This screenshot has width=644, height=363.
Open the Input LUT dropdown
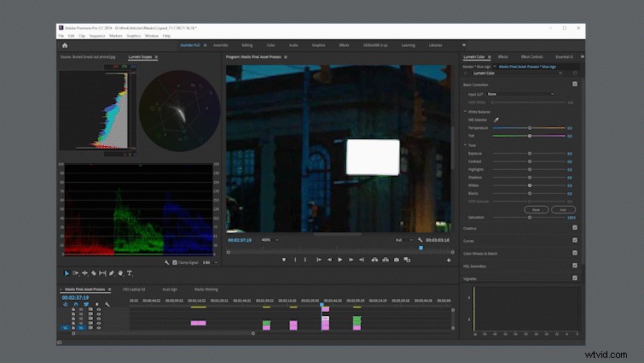(521, 94)
